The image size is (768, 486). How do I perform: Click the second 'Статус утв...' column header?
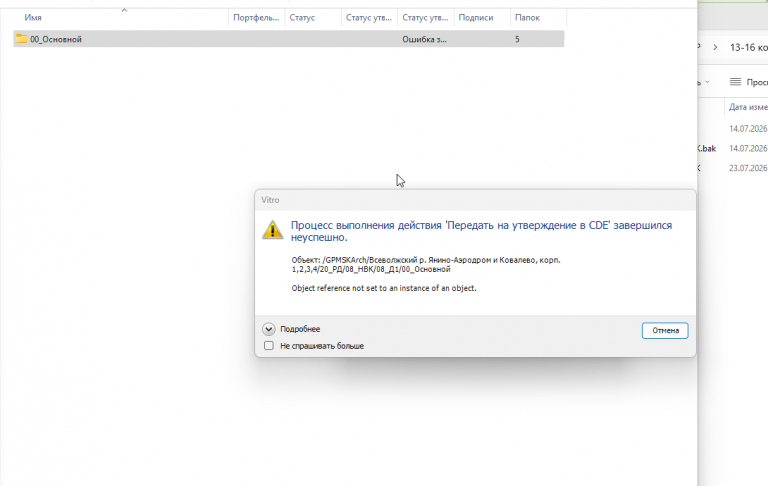[425, 18]
